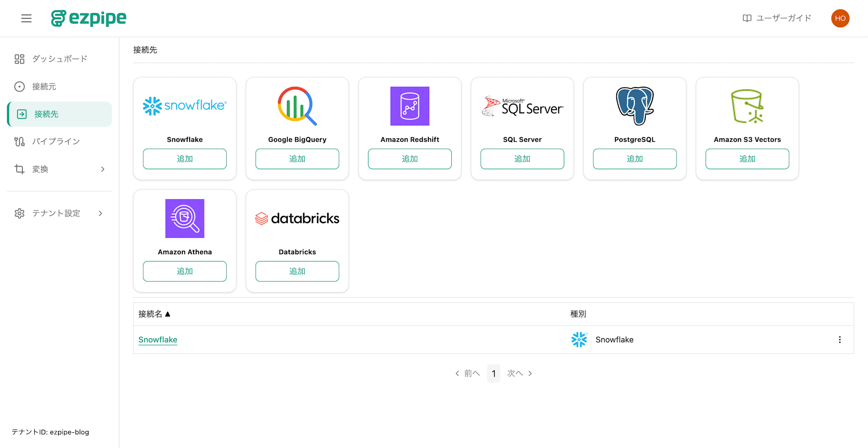Click 追加 under Amazon S3 Vectors
868x448 pixels.
click(747, 159)
